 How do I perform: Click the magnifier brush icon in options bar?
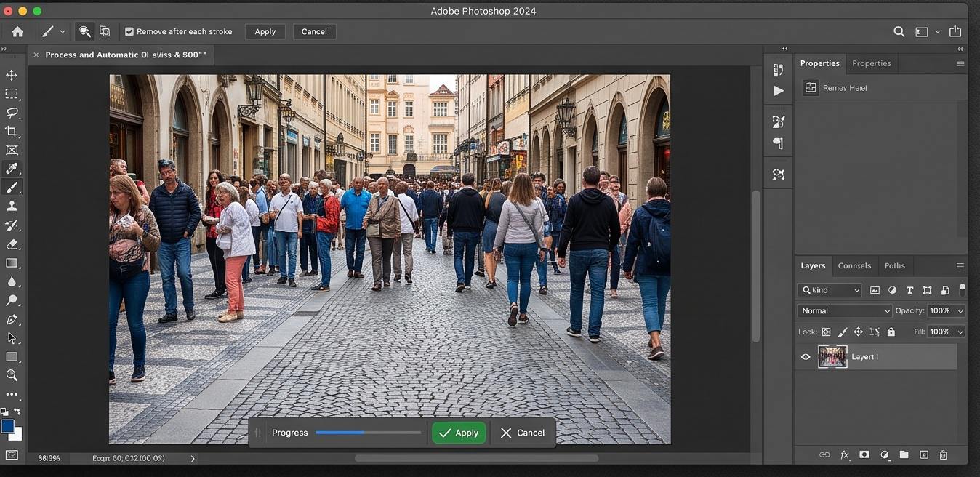[x=85, y=31]
